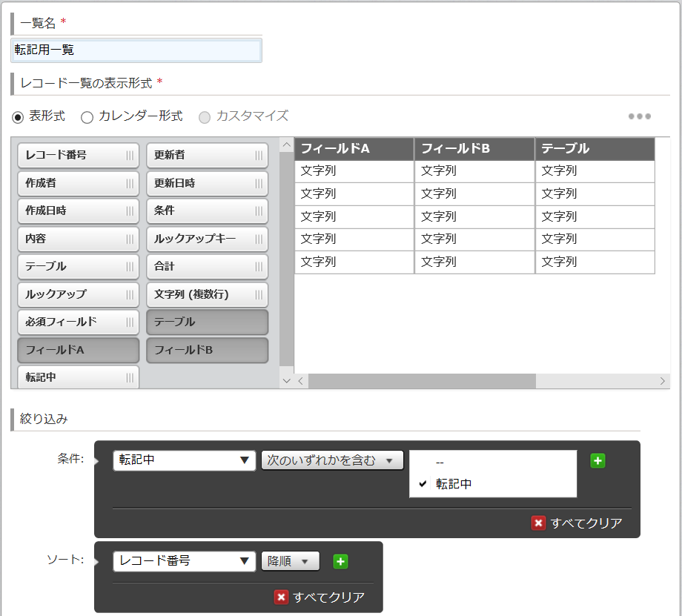The height and width of the screenshot is (616, 682).
Task: Grab the drag handle on 内容
Action: 130,239
